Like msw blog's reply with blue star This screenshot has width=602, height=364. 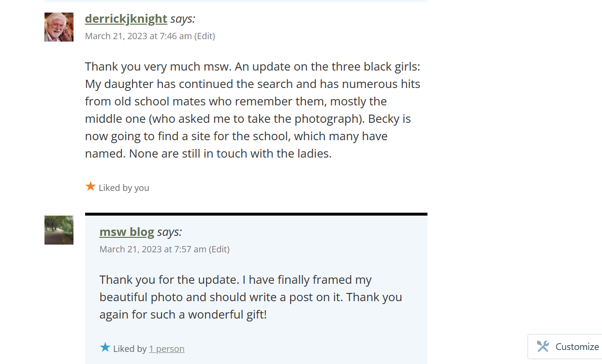coord(105,348)
